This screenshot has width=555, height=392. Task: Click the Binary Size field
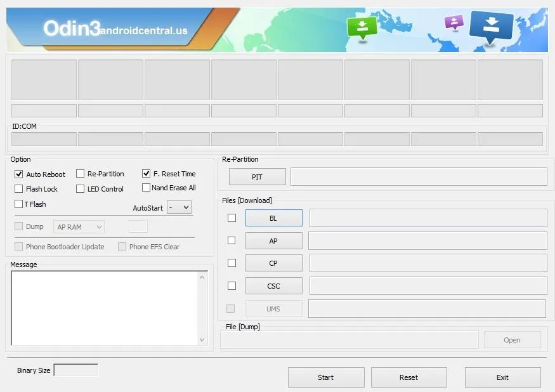75,370
